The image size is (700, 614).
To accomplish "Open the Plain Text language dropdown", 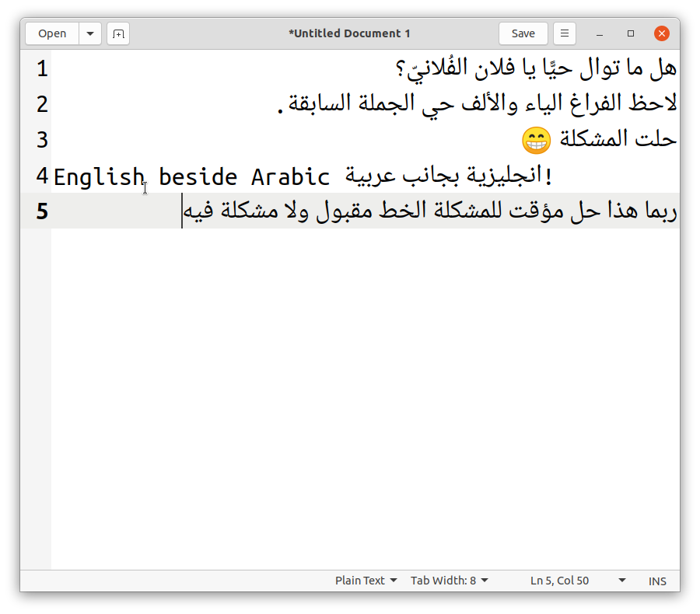I will coord(366,581).
